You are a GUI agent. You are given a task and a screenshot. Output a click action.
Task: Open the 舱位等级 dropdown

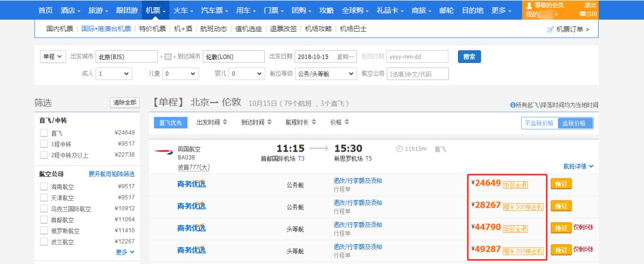(x=326, y=74)
